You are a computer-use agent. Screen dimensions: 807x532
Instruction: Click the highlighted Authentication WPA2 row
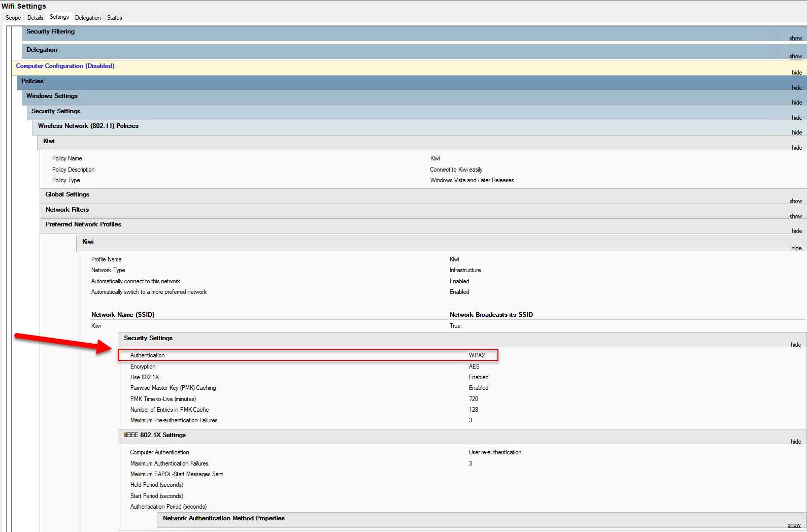pyautogui.click(x=308, y=355)
